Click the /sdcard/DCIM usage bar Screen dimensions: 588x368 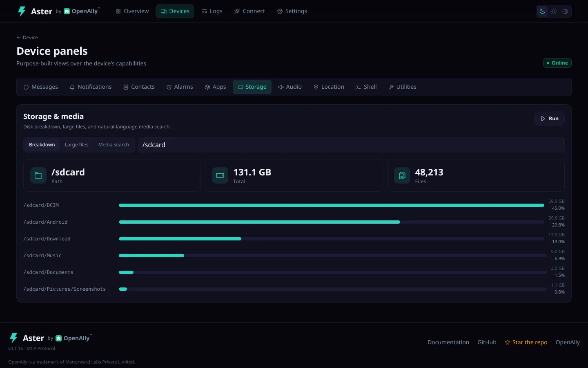point(332,205)
